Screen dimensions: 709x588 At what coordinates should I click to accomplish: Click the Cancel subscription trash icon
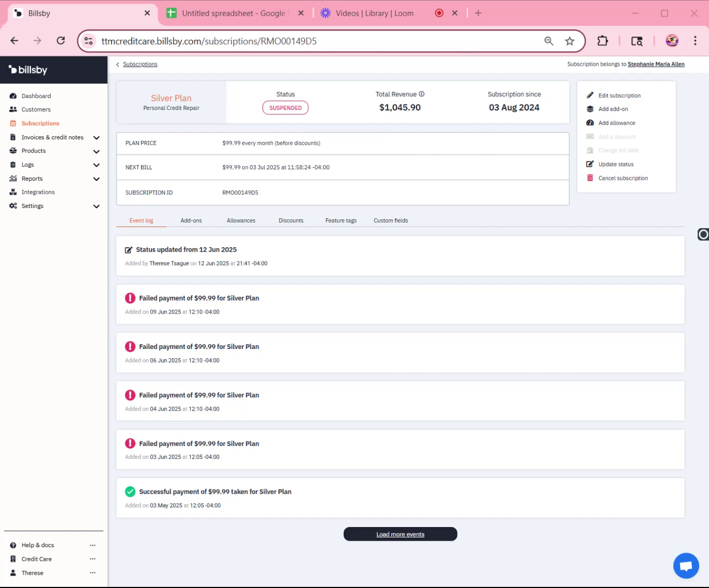coord(590,178)
